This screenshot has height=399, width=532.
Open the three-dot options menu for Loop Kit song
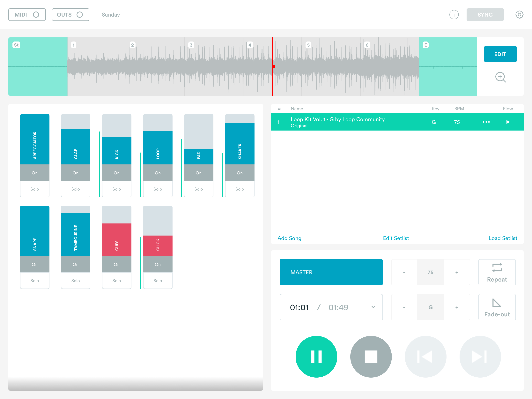coord(486,122)
